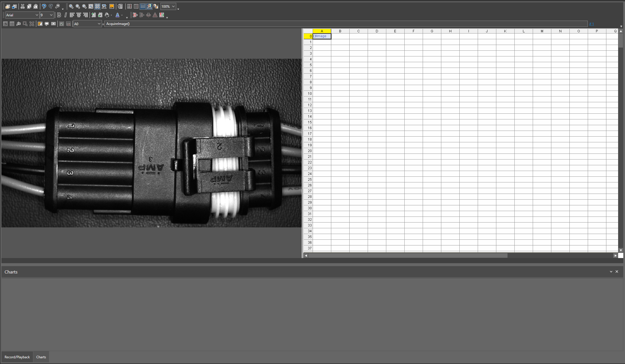Viewport: 625px width, 364px height.
Task: Open the Record/Playback tab
Action: (17, 357)
